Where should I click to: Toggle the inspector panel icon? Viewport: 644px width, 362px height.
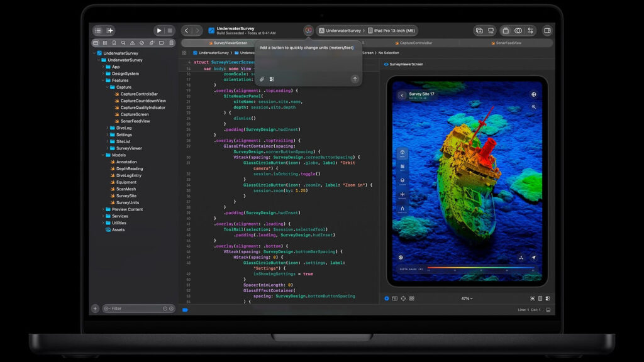pos(548,30)
